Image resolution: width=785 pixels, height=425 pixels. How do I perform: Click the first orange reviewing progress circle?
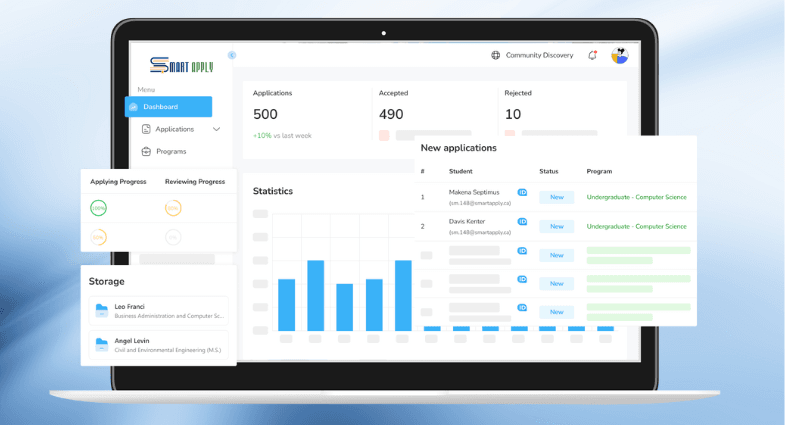pos(173,208)
